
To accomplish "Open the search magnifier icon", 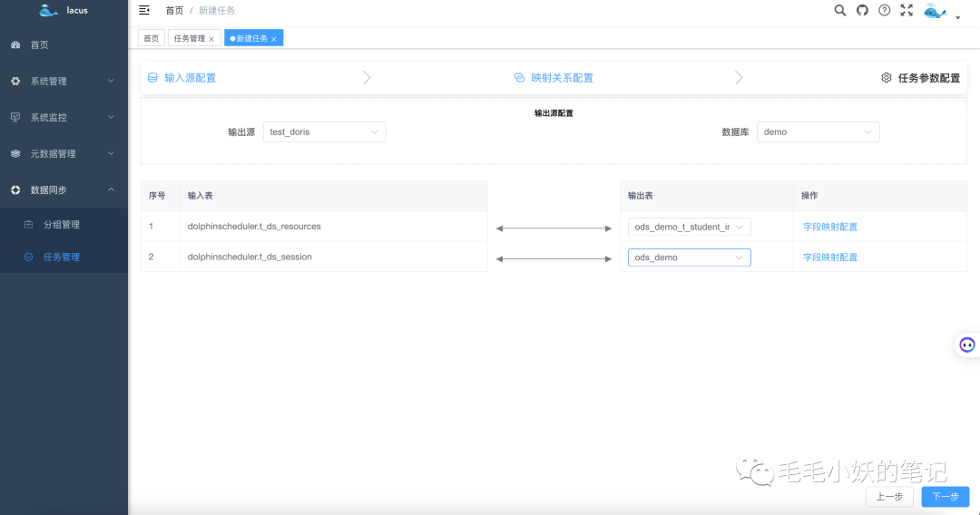I will (840, 10).
